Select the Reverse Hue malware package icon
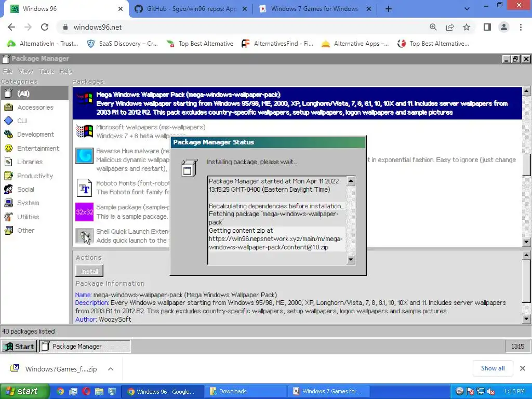Image resolution: width=532 pixels, height=399 pixels. coord(84,156)
